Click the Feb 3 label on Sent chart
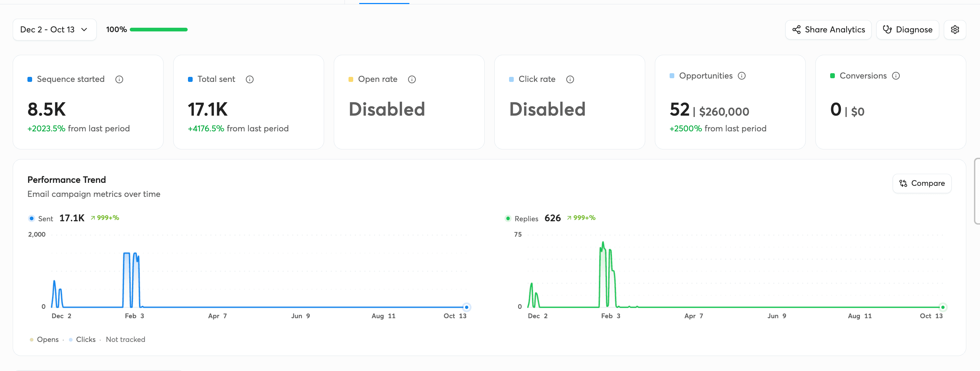980x371 pixels. pyautogui.click(x=134, y=316)
